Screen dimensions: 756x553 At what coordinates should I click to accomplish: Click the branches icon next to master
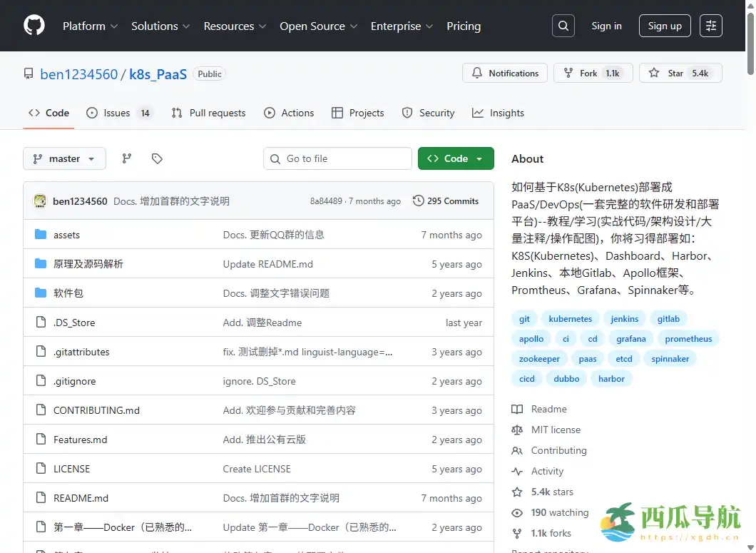click(x=126, y=158)
